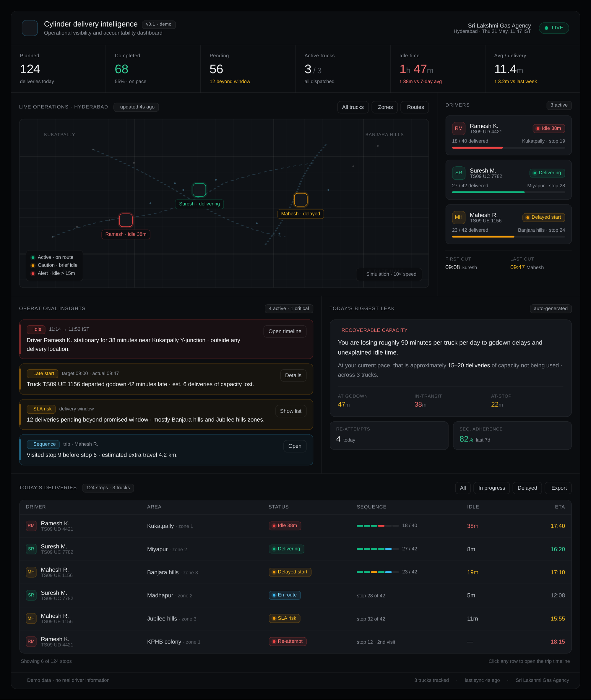
Task: Click the '3 active' drivers badge
Action: coord(559,105)
